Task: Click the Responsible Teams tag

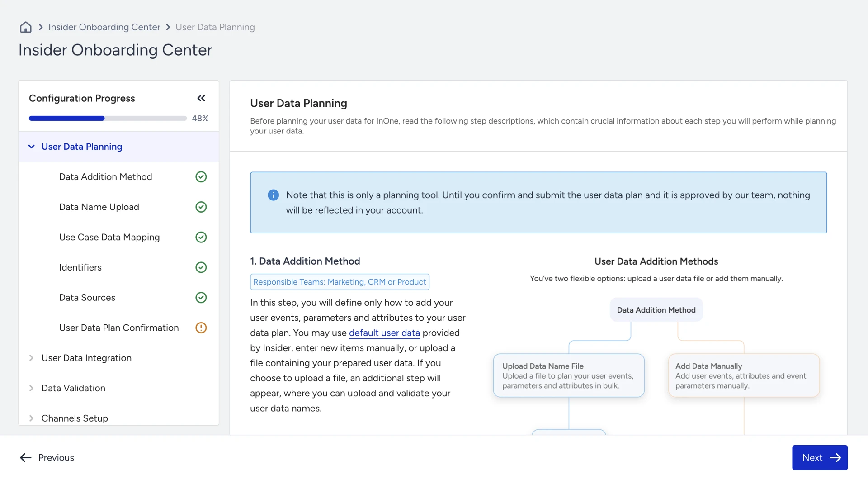Action: [340, 282]
